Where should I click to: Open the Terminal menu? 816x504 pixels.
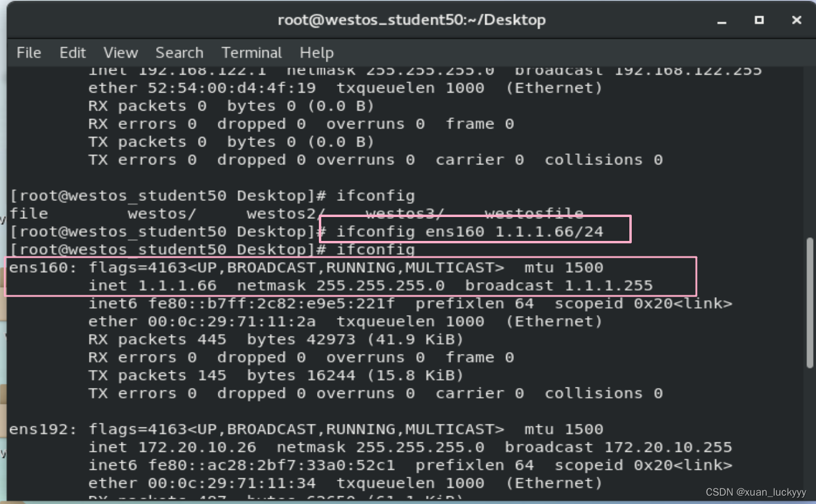tap(251, 53)
